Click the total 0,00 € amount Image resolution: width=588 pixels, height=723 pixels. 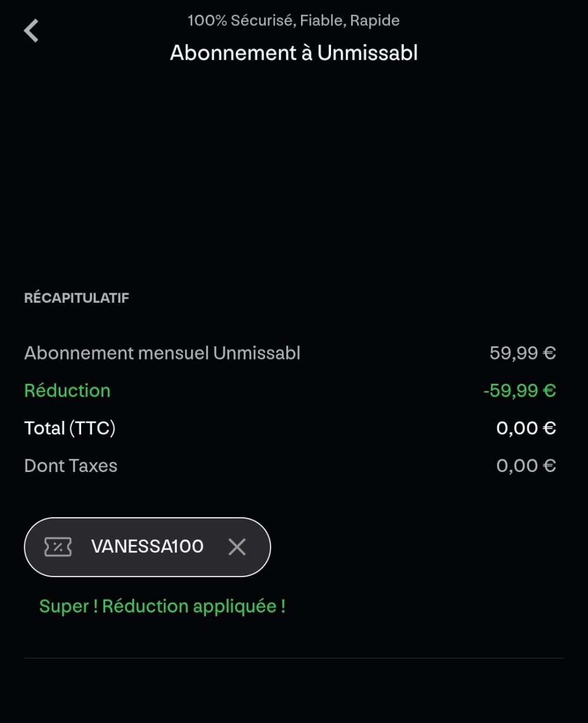pyautogui.click(x=526, y=429)
